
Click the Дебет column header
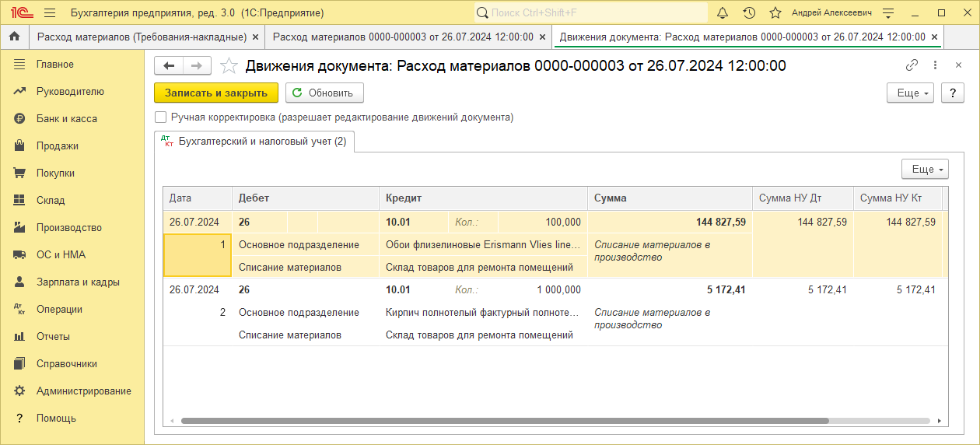pos(306,198)
